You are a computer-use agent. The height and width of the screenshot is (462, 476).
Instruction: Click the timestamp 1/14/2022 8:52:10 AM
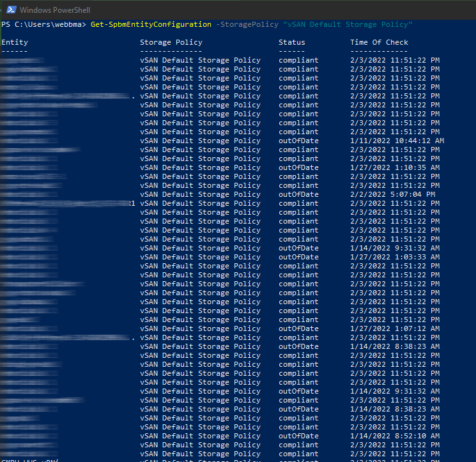click(395, 436)
